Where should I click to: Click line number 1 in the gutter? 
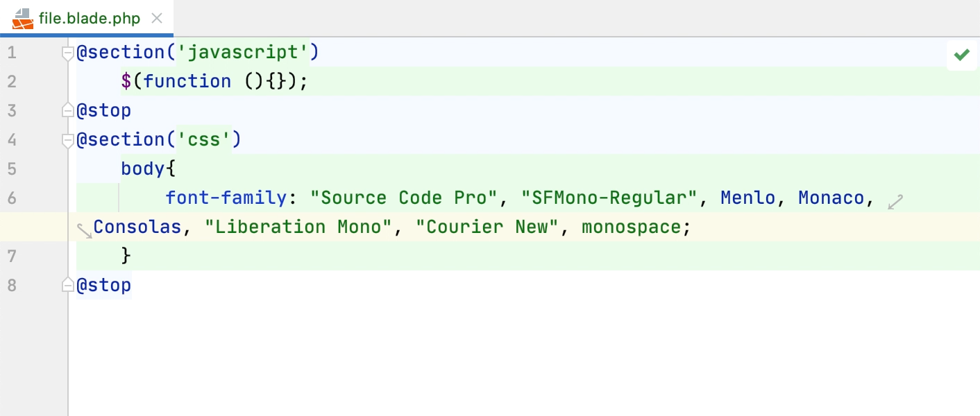tap(12, 52)
